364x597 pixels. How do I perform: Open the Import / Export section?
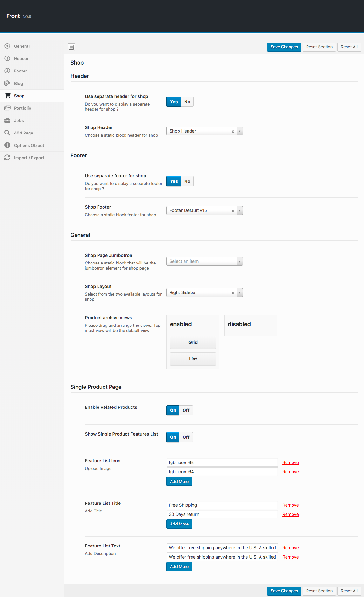pos(32,158)
